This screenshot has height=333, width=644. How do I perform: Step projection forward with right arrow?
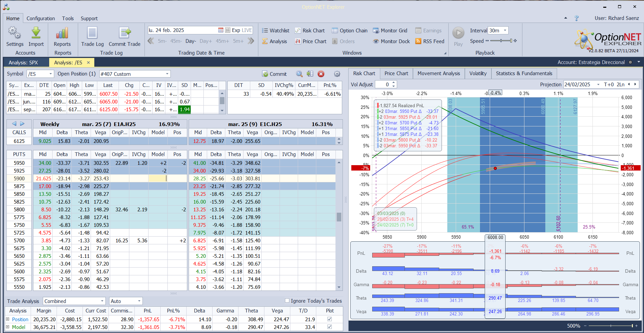(x=635, y=85)
